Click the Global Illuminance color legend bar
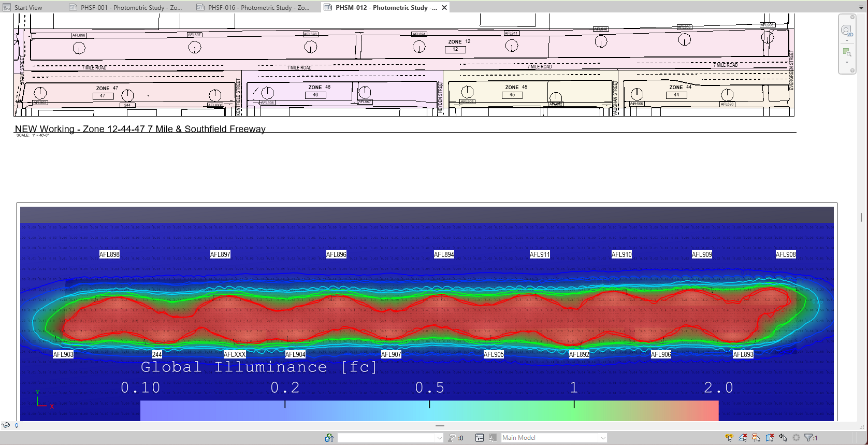Screen dimensions: 868x445 [429, 410]
